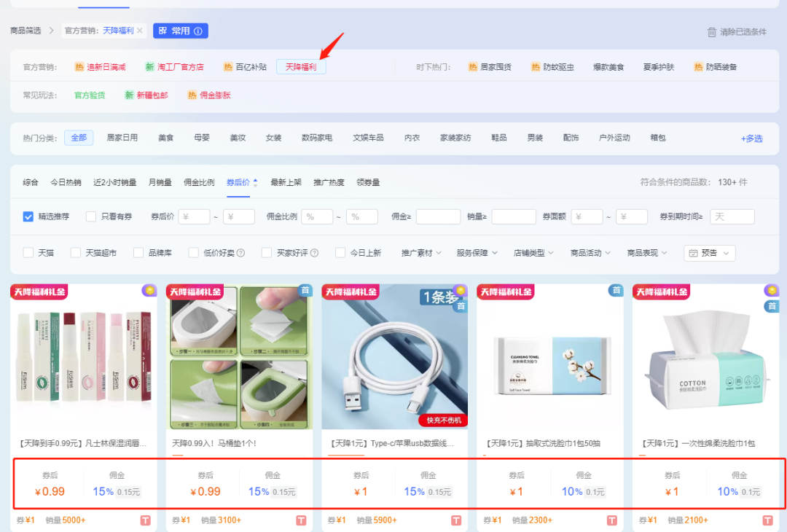Click the help icon next to 买家好评
Image resolution: width=787 pixels, height=532 pixels.
[x=315, y=253]
